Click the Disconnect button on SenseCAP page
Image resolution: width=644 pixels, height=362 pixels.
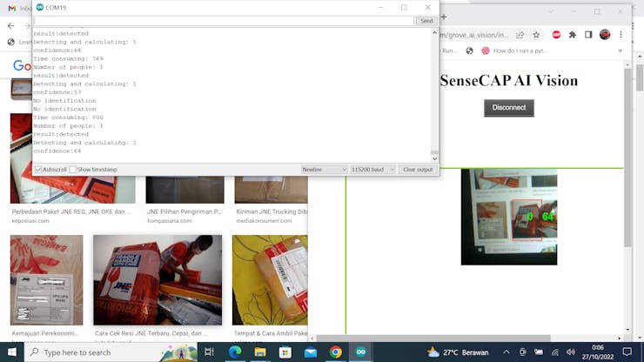coord(509,108)
